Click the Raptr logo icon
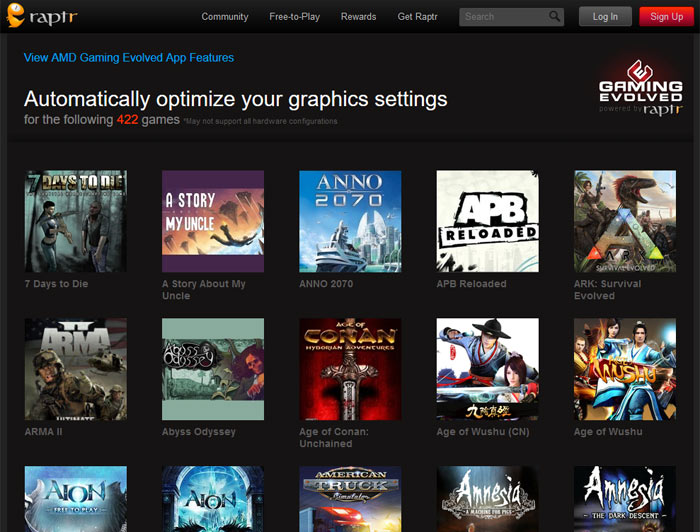The width and height of the screenshot is (700, 532). click(x=15, y=15)
